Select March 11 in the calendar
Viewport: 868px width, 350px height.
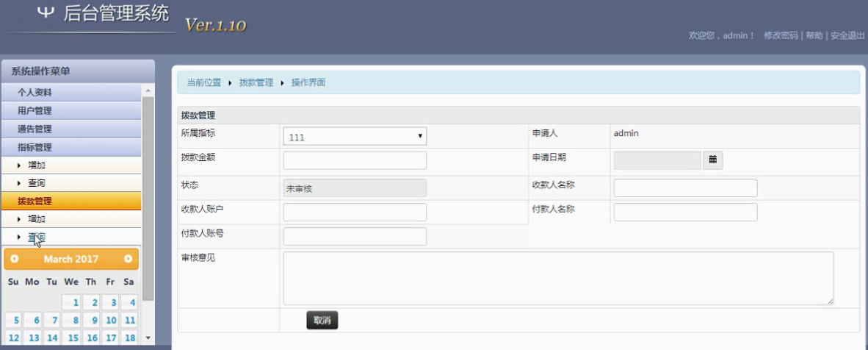click(x=129, y=320)
